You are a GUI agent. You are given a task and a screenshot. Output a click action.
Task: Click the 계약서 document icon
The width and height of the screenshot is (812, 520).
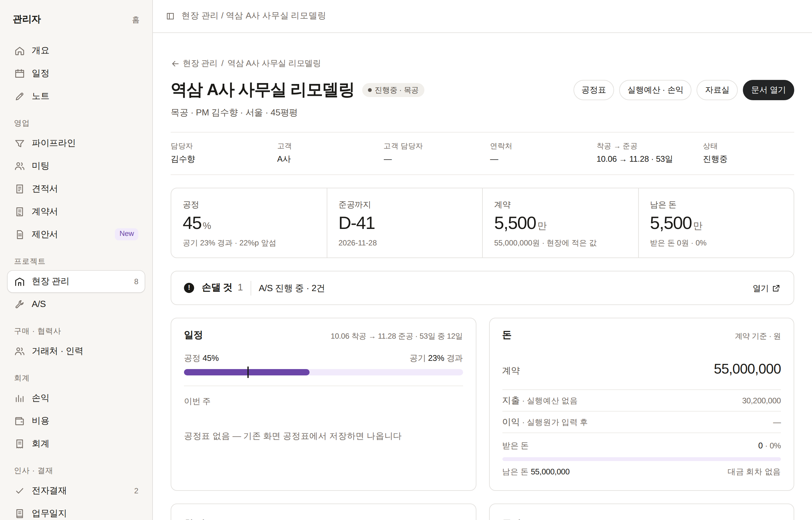pos(20,211)
